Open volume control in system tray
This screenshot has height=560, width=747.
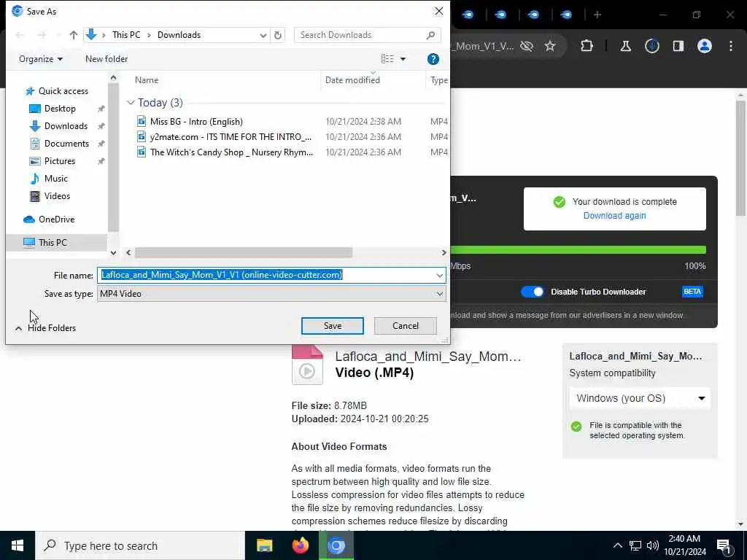[x=653, y=545]
